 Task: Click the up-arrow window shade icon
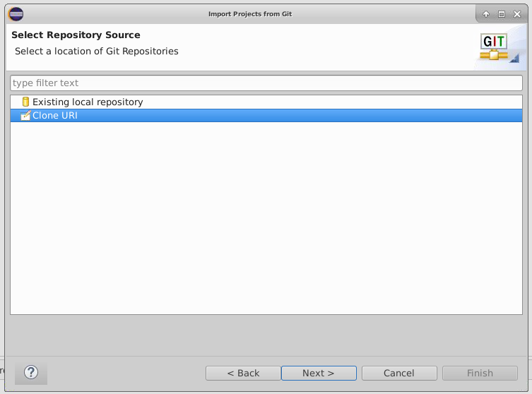pos(486,14)
